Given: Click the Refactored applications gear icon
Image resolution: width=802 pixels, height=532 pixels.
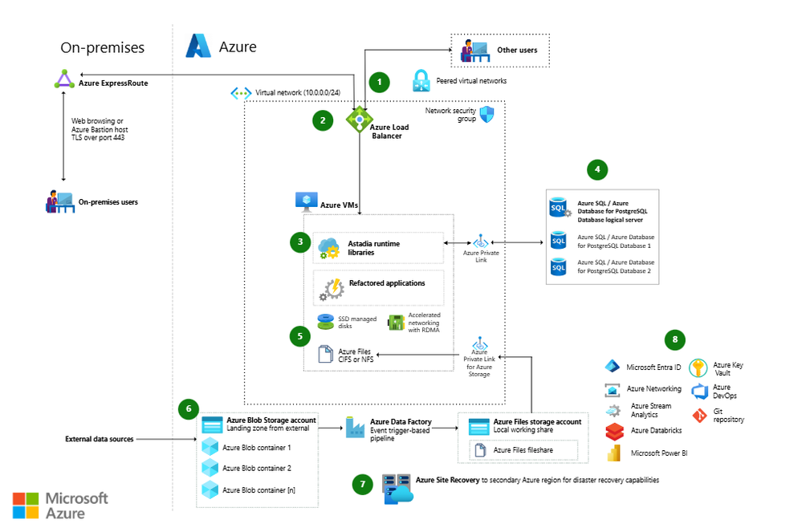Looking at the screenshot, I should (x=332, y=289).
